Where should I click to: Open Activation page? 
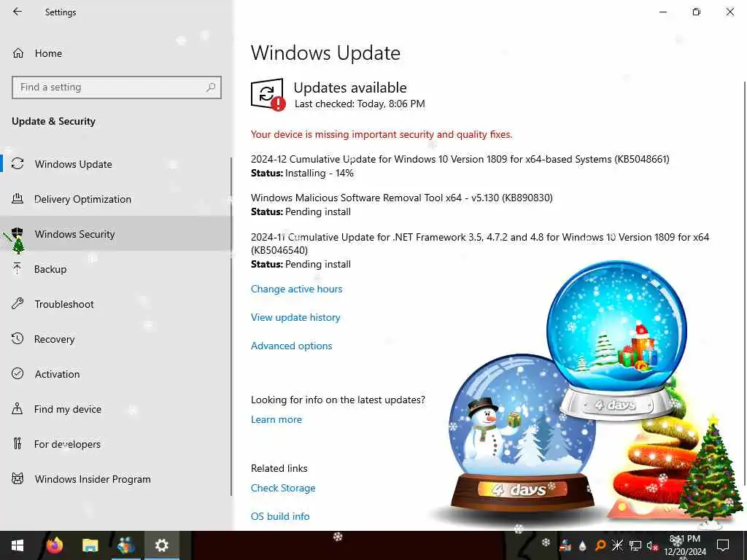pos(117,374)
